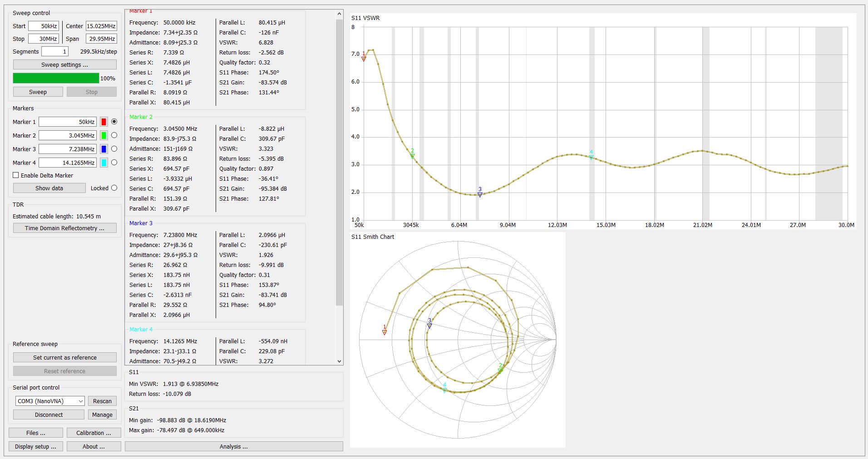Click the Marker 1 Return loss -2.562 dB

point(271,53)
